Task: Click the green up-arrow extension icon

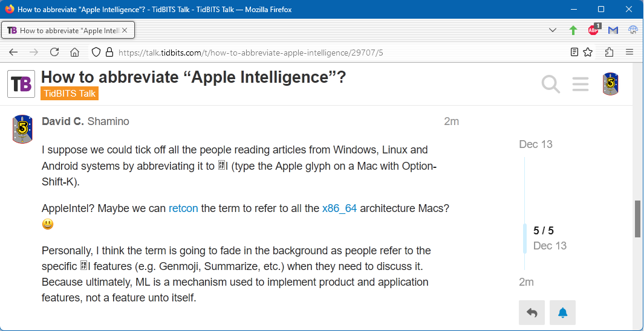Action: [x=573, y=30]
